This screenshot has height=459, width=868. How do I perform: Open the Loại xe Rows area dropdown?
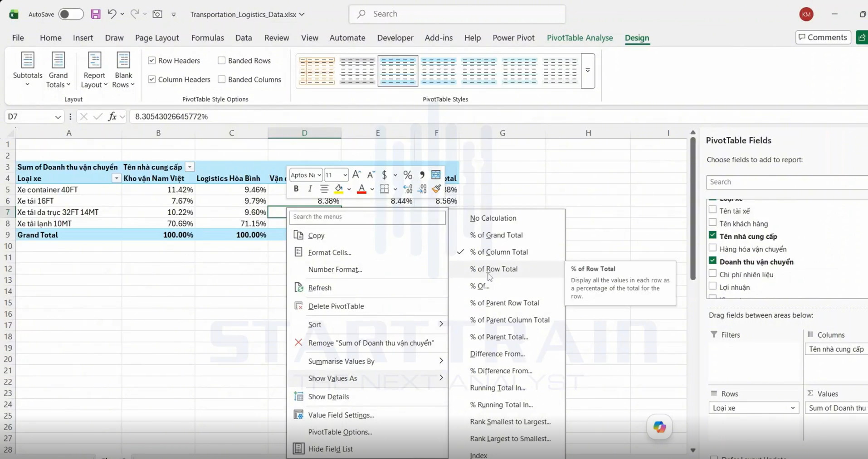pos(792,408)
